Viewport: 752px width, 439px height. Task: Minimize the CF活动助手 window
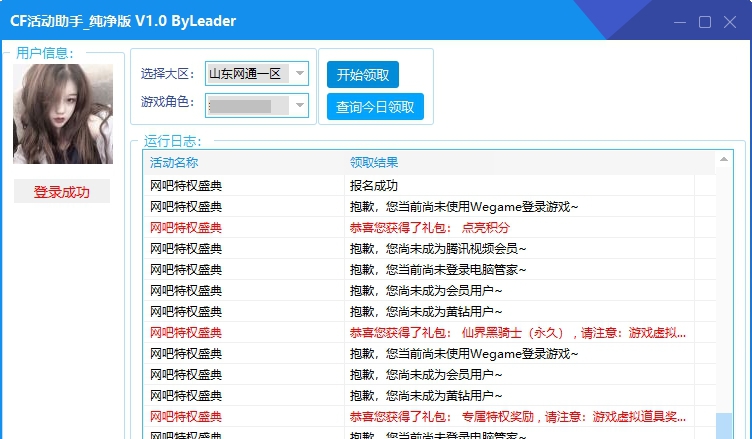[680, 22]
